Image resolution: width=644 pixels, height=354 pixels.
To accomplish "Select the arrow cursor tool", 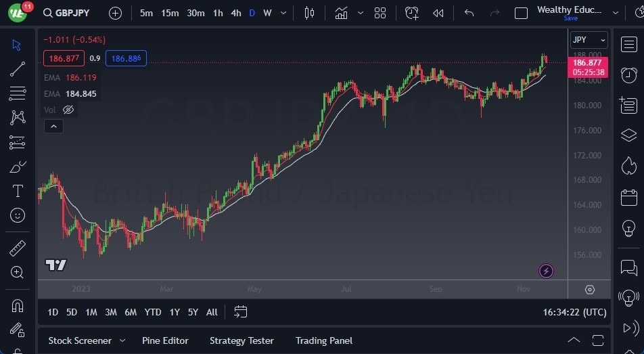I will (17, 45).
